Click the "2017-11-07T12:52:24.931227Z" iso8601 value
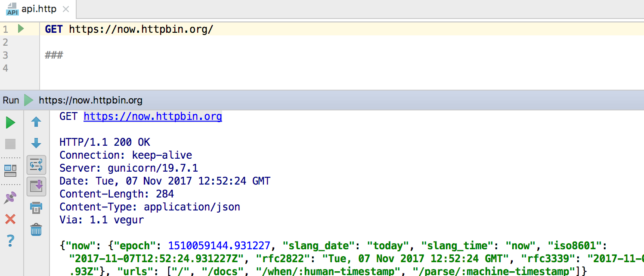Screen dimensions: 644x276 pos(157,259)
